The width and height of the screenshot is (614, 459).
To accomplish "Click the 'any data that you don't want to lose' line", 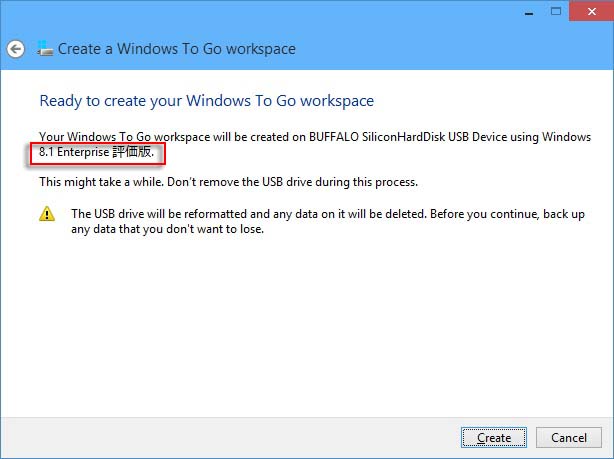I will click(x=167, y=229).
